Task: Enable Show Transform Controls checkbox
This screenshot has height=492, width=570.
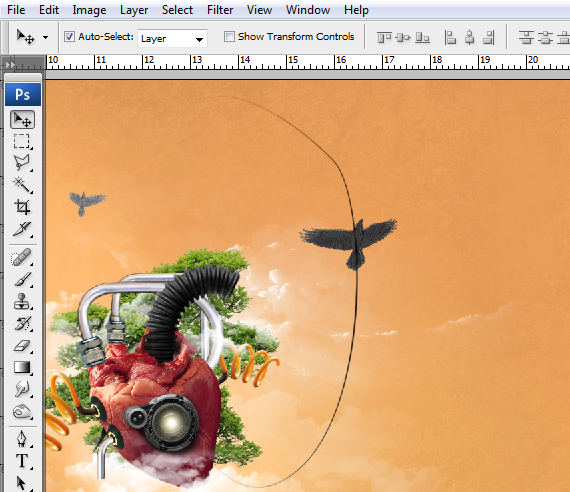Action: pos(229,37)
